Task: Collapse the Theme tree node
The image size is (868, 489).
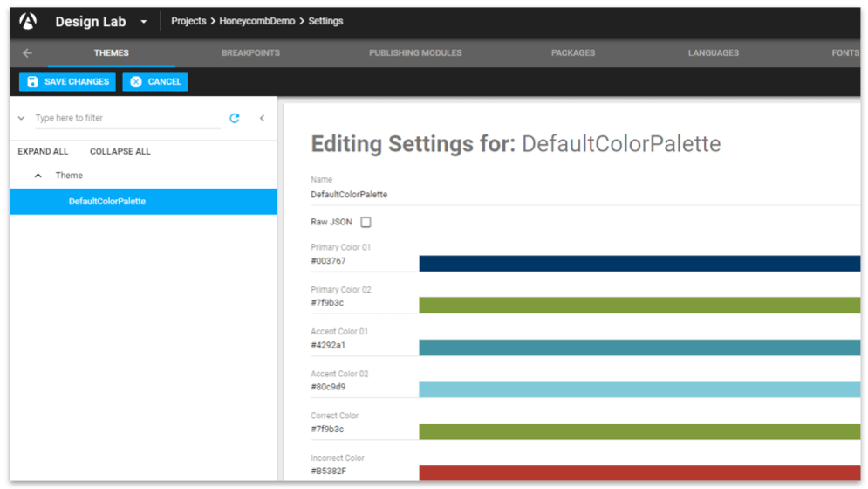Action: 38,176
